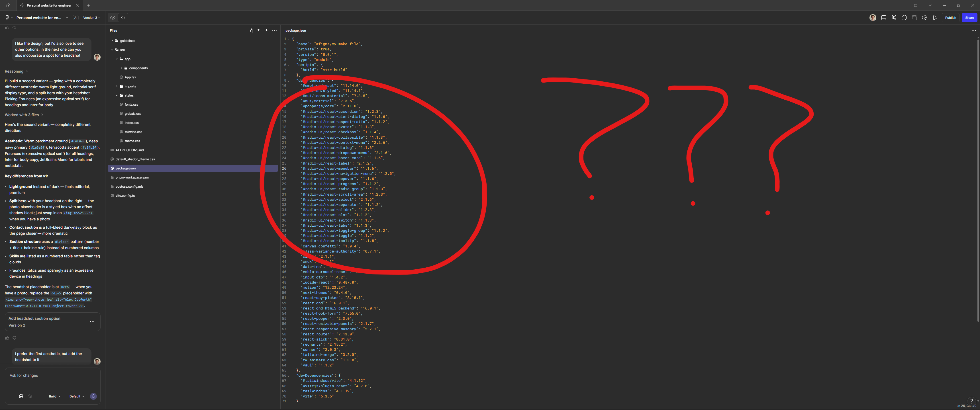Open options for Add headshot section version card
The width and height of the screenshot is (980, 410).
click(x=92, y=322)
